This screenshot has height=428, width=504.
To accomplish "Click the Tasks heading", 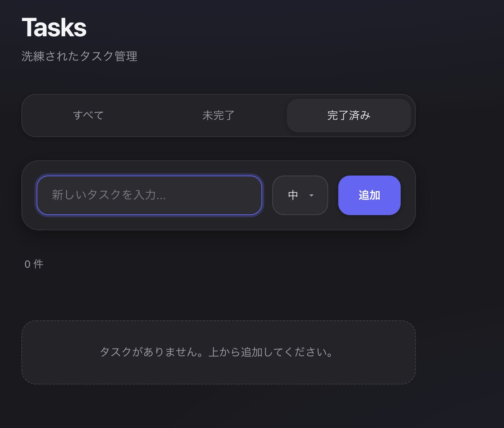I will coord(54,28).
